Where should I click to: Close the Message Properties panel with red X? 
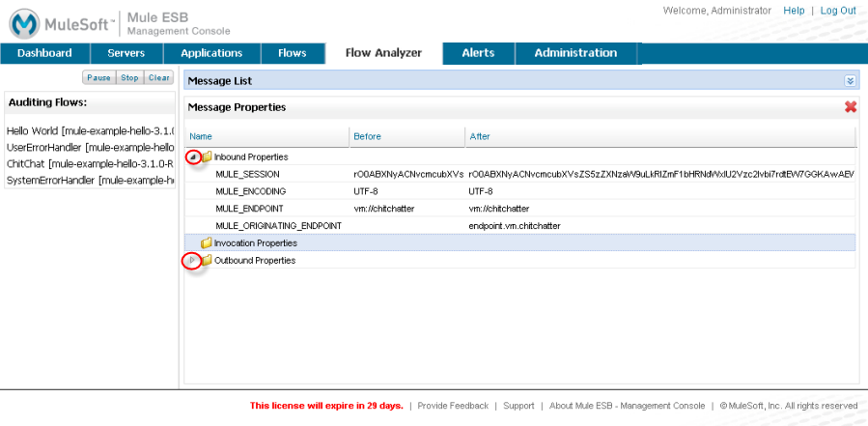pyautogui.click(x=851, y=107)
